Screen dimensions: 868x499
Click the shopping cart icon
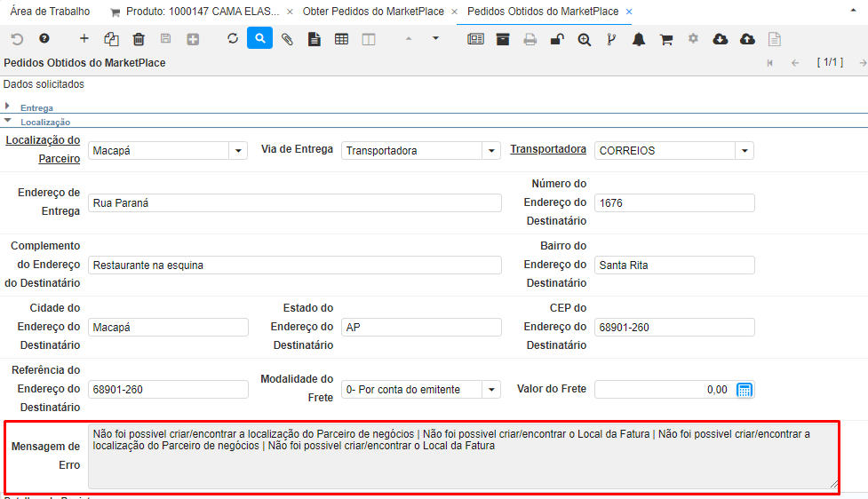click(666, 39)
